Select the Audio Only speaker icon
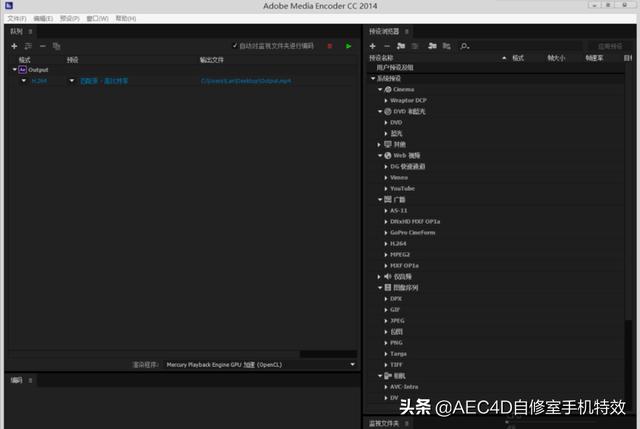 click(388, 276)
